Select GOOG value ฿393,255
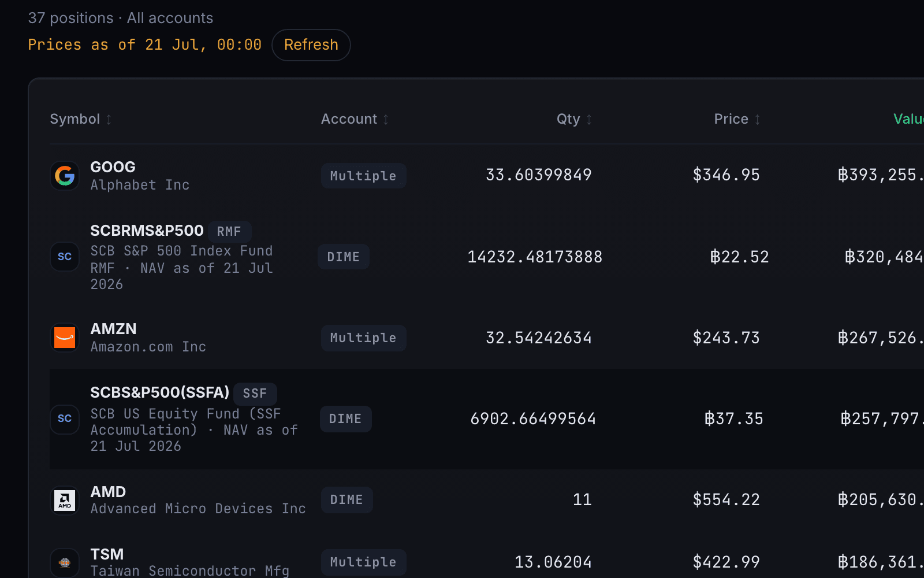 click(x=881, y=175)
